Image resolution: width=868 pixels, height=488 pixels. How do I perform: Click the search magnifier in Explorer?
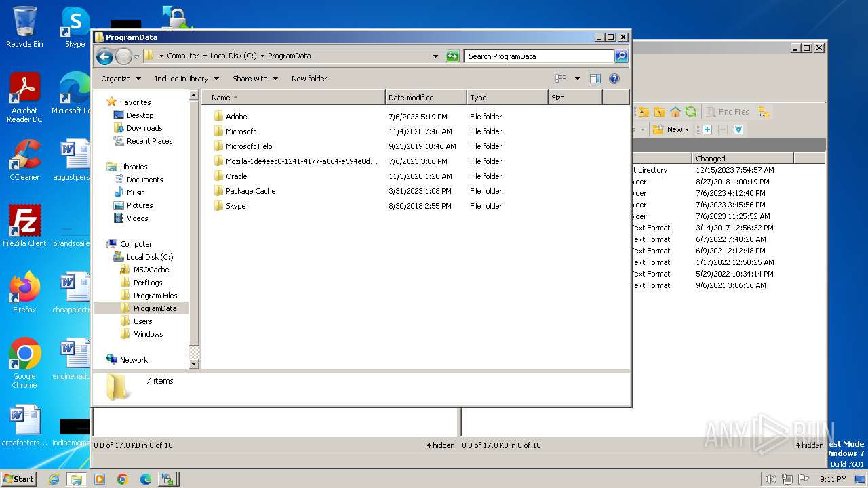pyautogui.click(x=621, y=56)
